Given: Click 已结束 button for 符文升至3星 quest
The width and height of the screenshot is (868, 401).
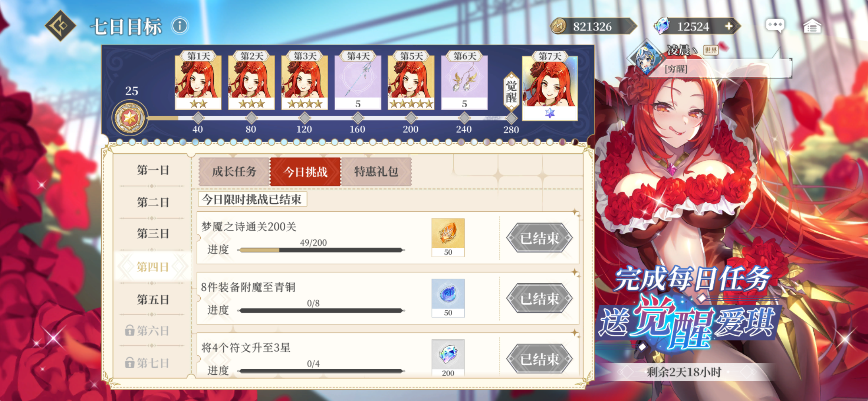Looking at the screenshot, I should pyautogui.click(x=539, y=359).
